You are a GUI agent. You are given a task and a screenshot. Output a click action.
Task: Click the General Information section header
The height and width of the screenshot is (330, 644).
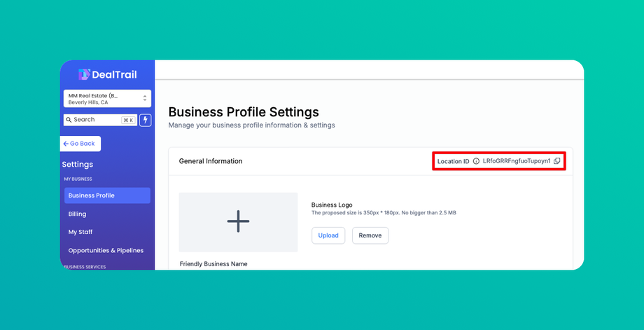pos(211,161)
